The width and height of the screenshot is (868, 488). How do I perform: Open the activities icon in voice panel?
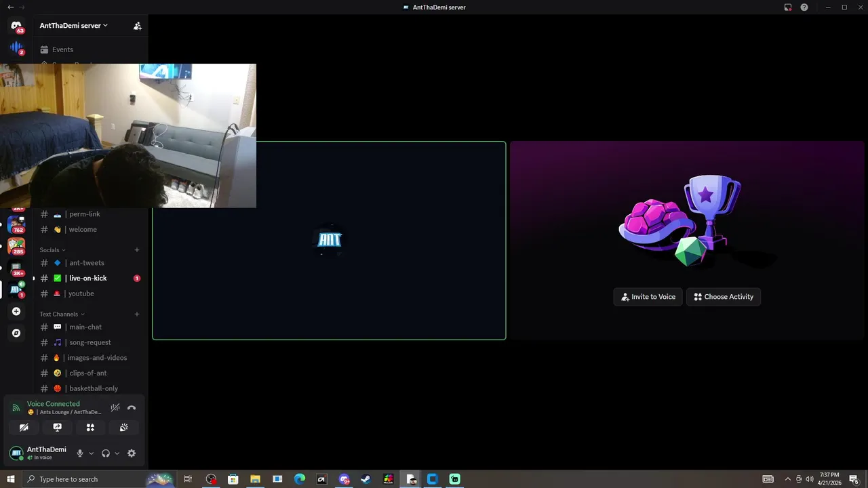point(90,428)
